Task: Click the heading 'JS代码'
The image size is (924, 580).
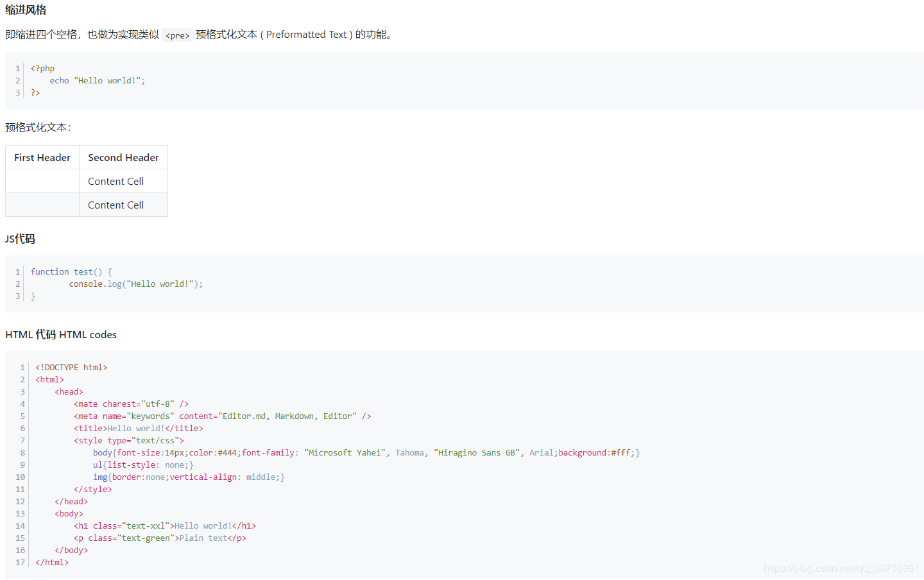Action: tap(20, 239)
